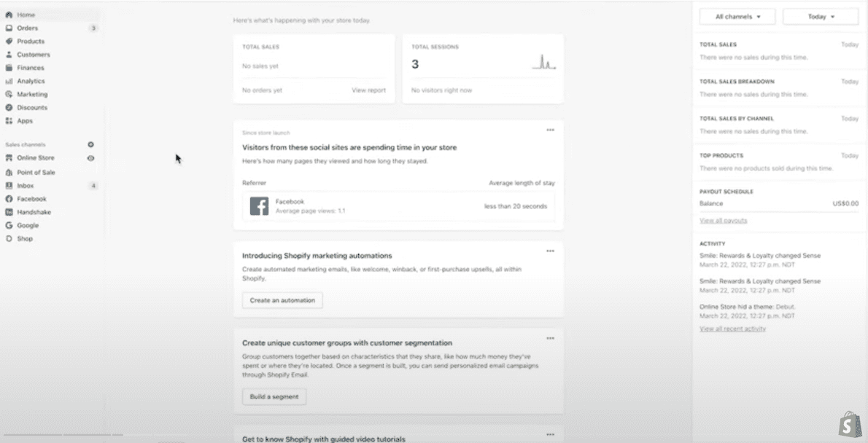Click the Build a segment button
This screenshot has height=443, width=868.
click(x=274, y=396)
